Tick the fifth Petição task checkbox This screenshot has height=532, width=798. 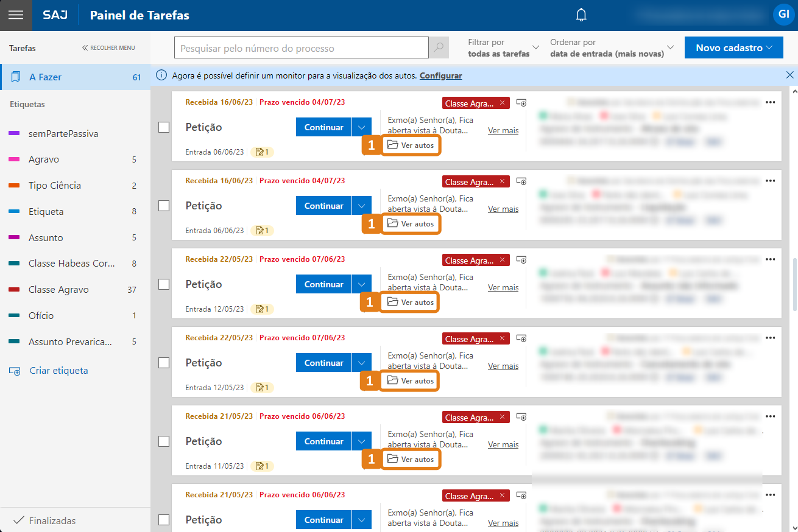tap(164, 441)
